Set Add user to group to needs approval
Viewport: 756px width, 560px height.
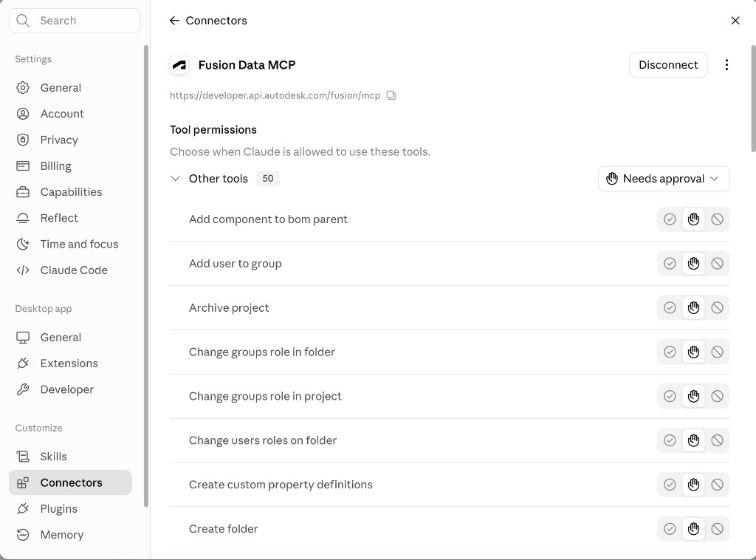point(693,263)
